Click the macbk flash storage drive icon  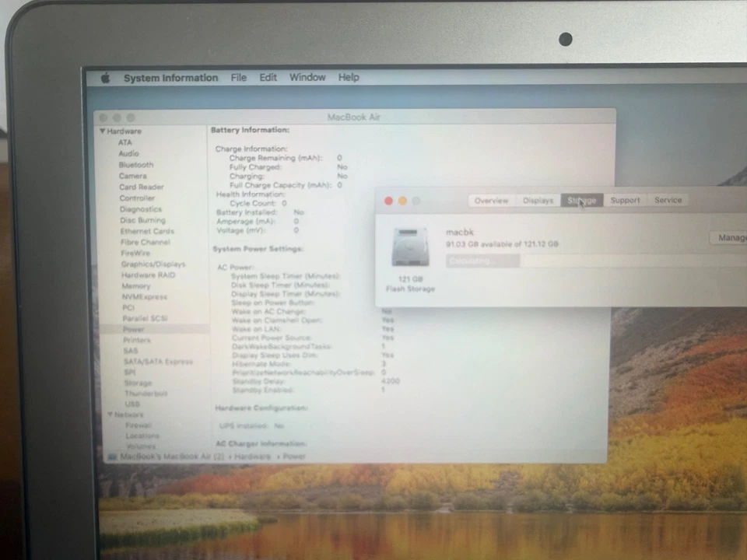tap(410, 247)
